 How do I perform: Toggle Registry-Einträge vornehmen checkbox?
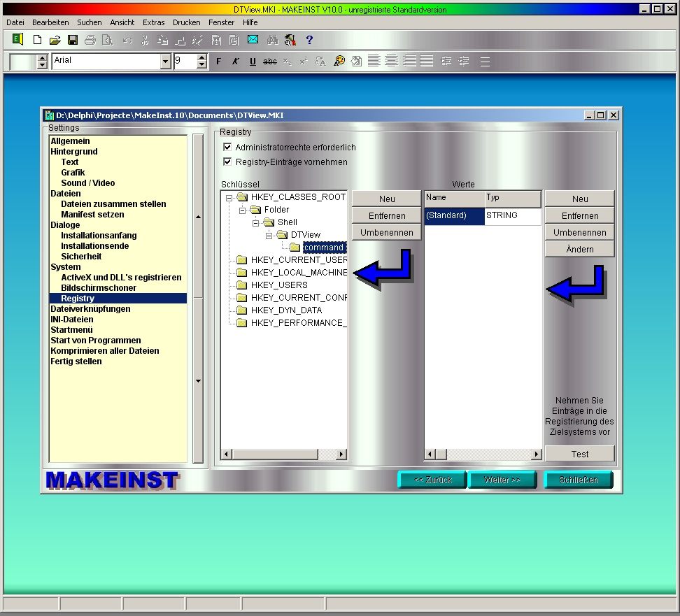(x=227, y=162)
